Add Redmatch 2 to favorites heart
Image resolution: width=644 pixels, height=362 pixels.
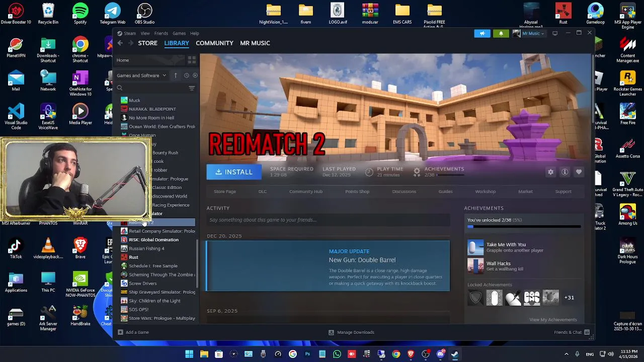(579, 172)
